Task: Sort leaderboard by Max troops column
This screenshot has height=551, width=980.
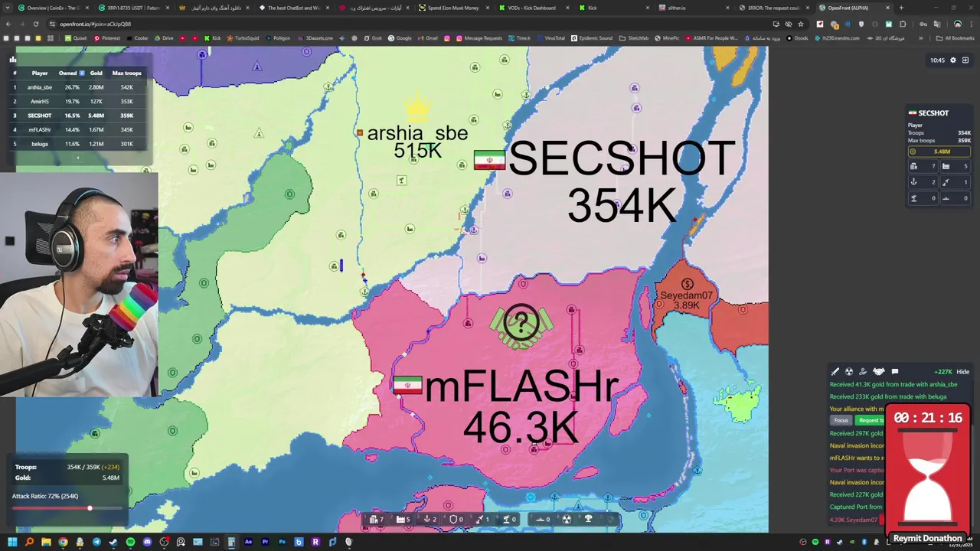Action: coord(126,73)
